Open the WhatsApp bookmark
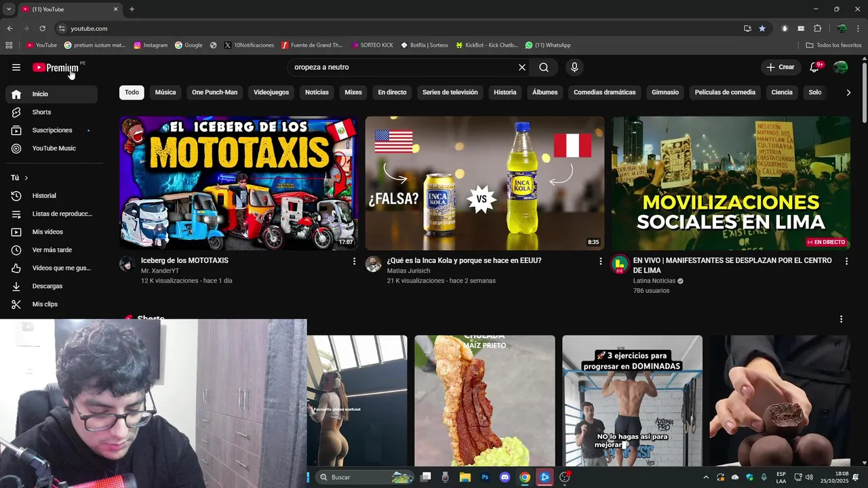 548,45
